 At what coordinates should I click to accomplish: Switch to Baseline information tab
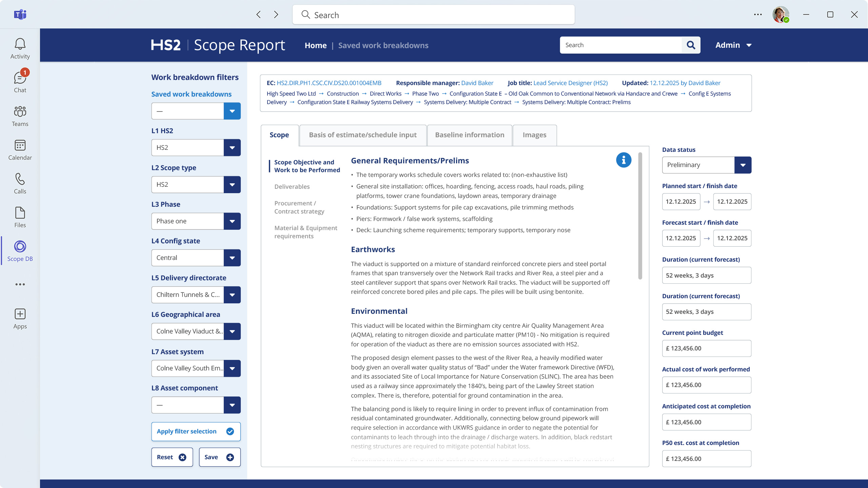(x=470, y=135)
